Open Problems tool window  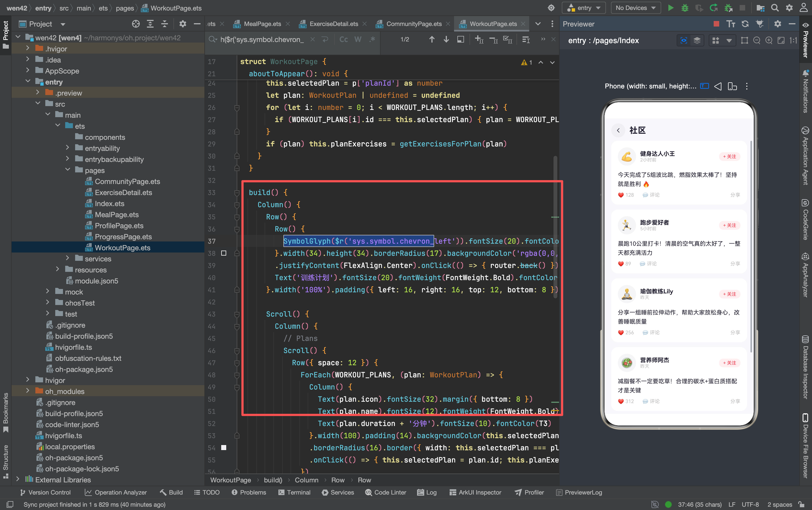click(249, 493)
